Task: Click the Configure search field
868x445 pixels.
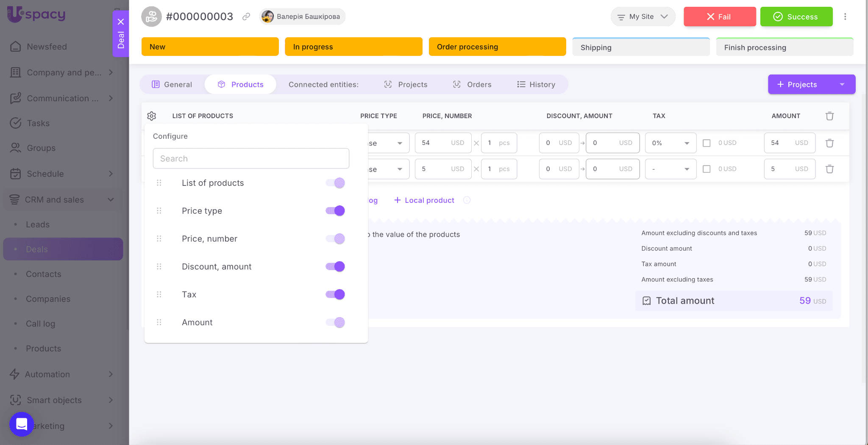Action: (x=251, y=158)
